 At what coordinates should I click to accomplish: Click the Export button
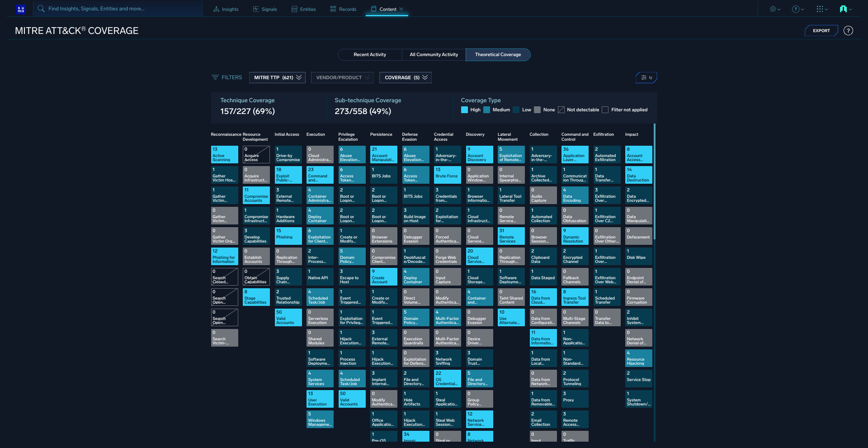[821, 31]
